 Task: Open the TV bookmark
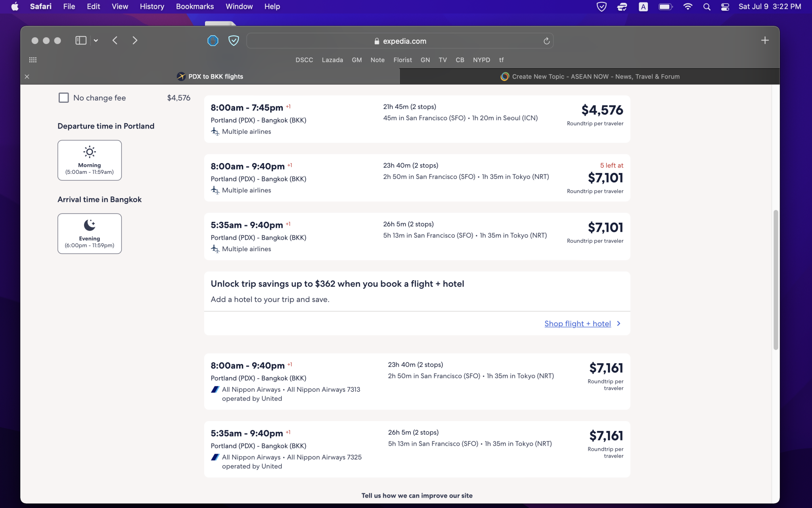[x=442, y=60]
